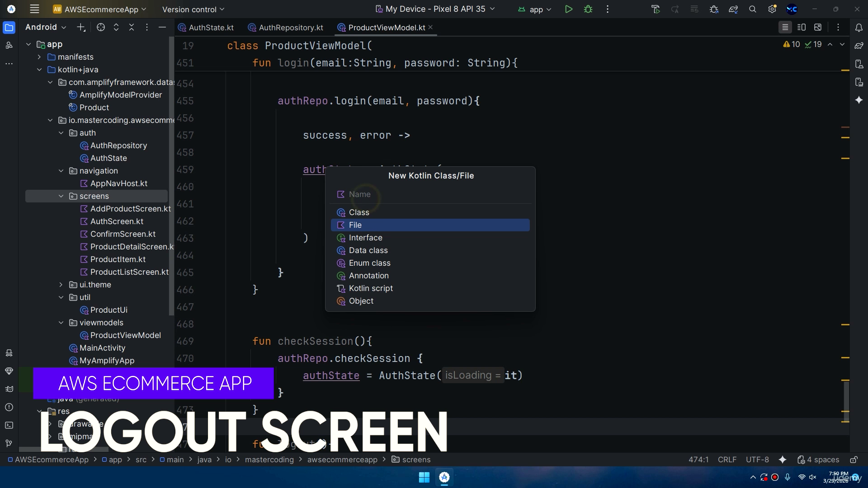Start debugging with the bug icon

tap(588, 9)
